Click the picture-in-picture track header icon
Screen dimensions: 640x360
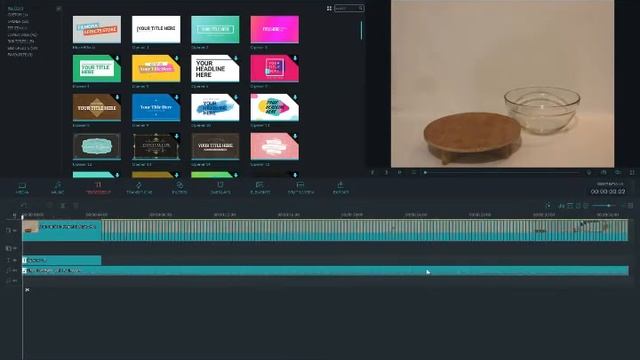point(8,248)
